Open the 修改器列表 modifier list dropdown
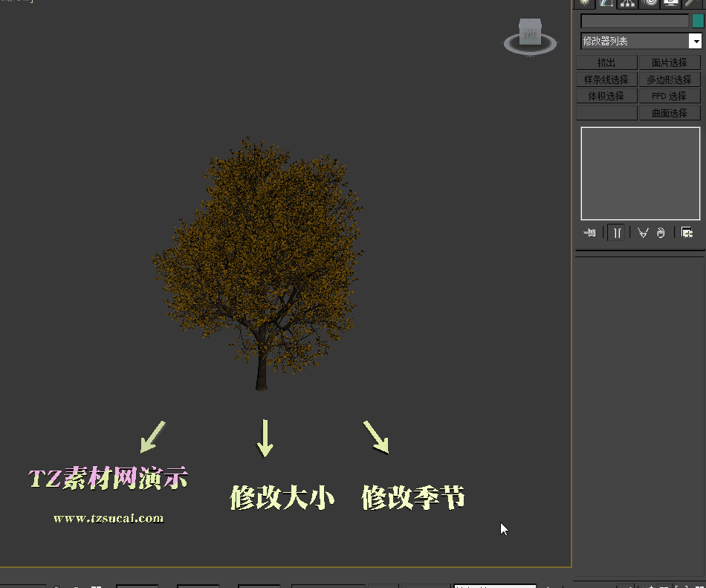The image size is (706, 588). [695, 41]
